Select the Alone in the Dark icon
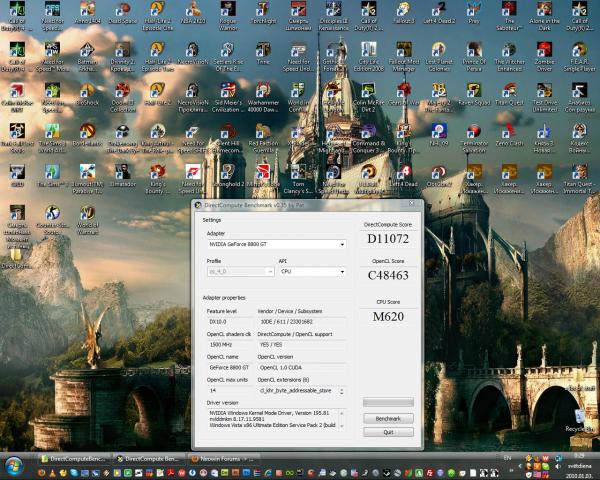This screenshot has width=600, height=480. [545, 16]
